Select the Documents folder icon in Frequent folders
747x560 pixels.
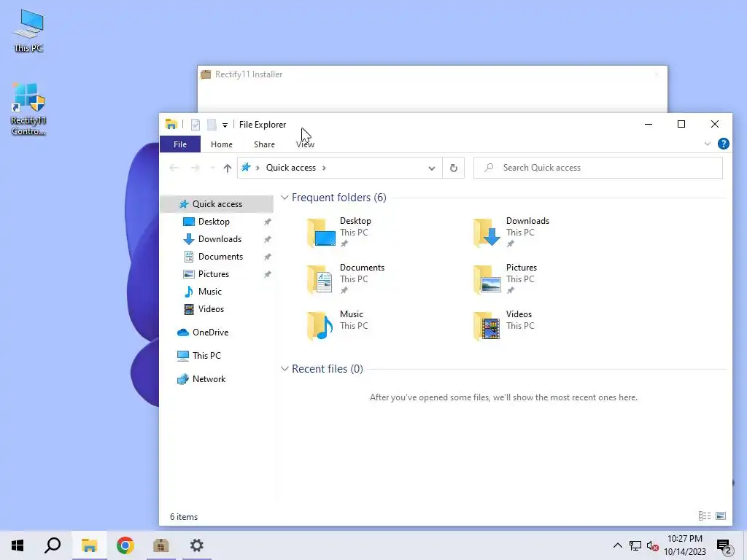pyautogui.click(x=321, y=279)
